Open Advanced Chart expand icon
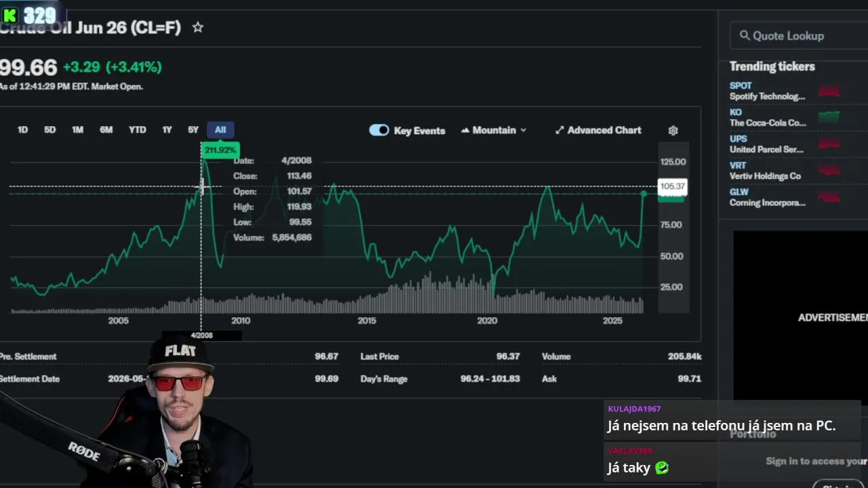Screen dimensions: 868x488 point(559,130)
